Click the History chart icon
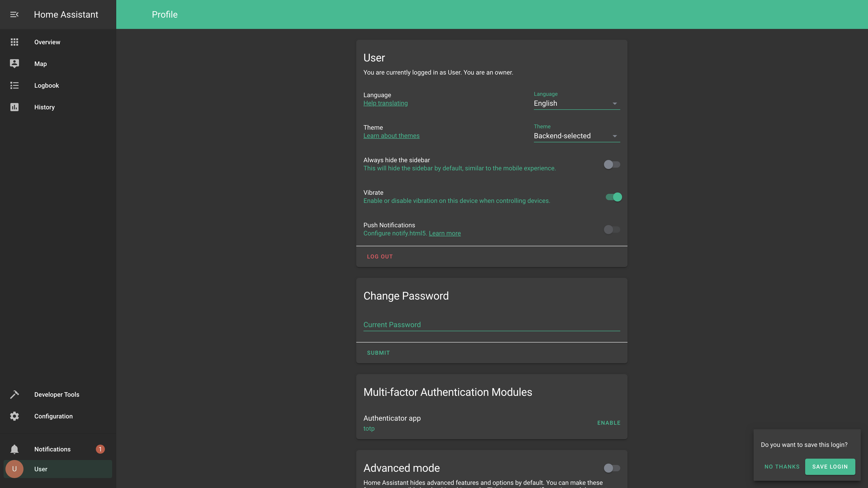The width and height of the screenshot is (868, 488). [x=14, y=107]
